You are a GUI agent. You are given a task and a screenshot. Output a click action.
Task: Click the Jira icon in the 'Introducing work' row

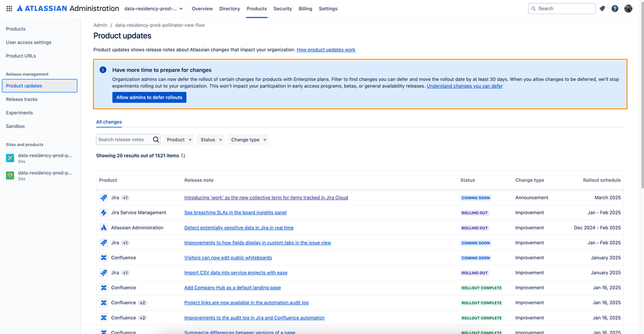pos(103,198)
